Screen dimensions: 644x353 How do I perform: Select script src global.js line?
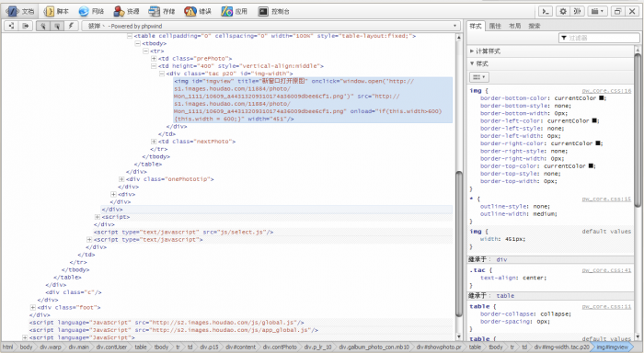pos(167,323)
